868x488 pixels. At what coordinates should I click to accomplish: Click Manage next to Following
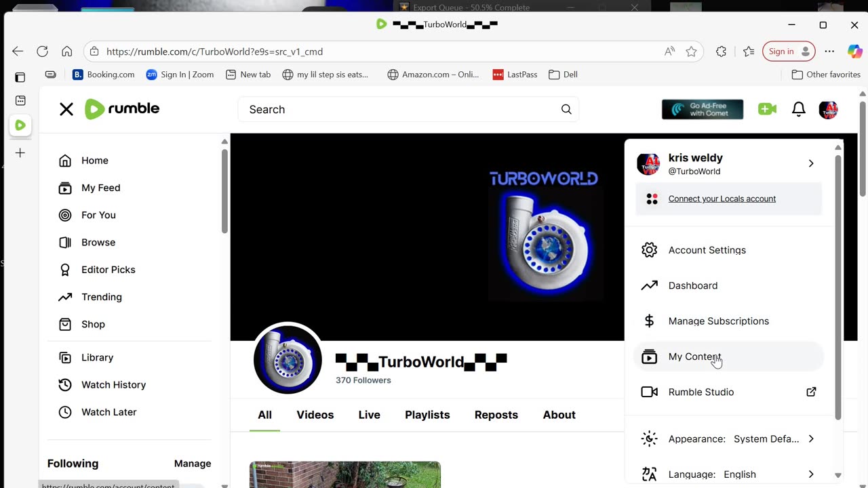tap(193, 464)
